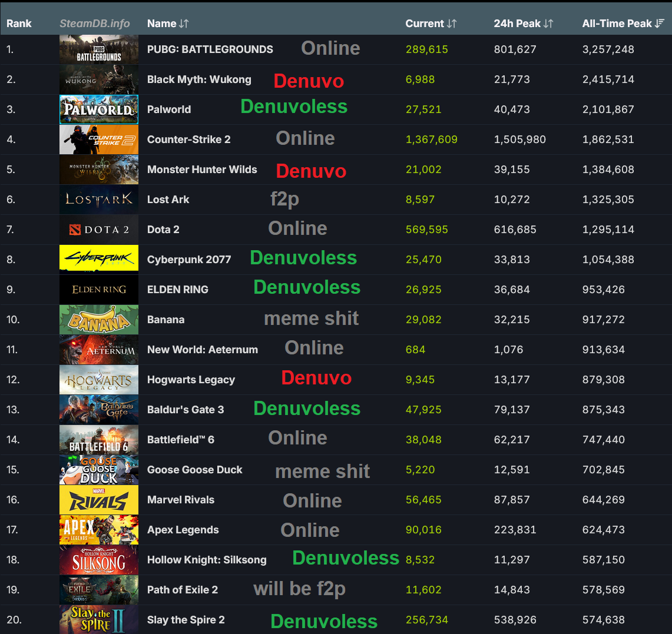672x634 pixels.
Task: Open the Banana game banner
Action: [99, 320]
